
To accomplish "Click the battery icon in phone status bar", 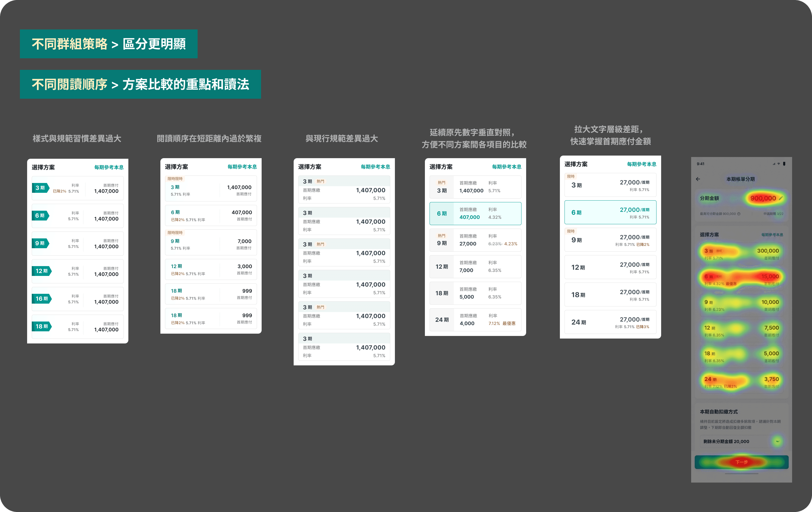I will 784,164.
